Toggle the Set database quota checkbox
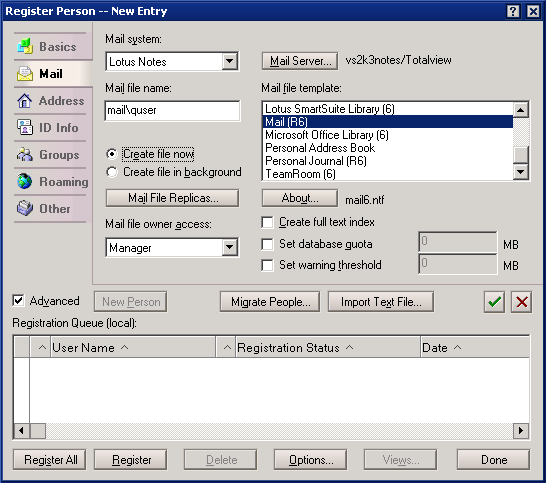 click(x=267, y=244)
